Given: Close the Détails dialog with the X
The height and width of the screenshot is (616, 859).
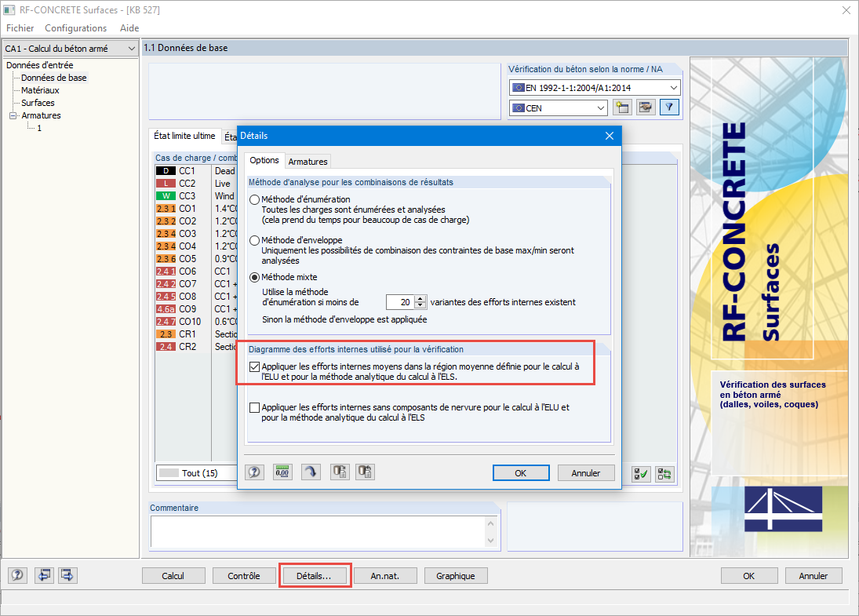Looking at the screenshot, I should pos(610,136).
